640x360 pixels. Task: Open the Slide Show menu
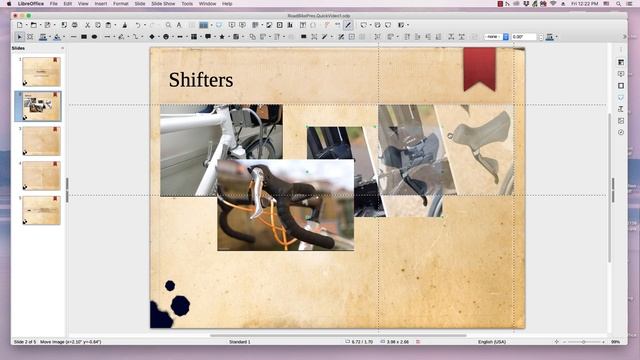[x=163, y=4]
